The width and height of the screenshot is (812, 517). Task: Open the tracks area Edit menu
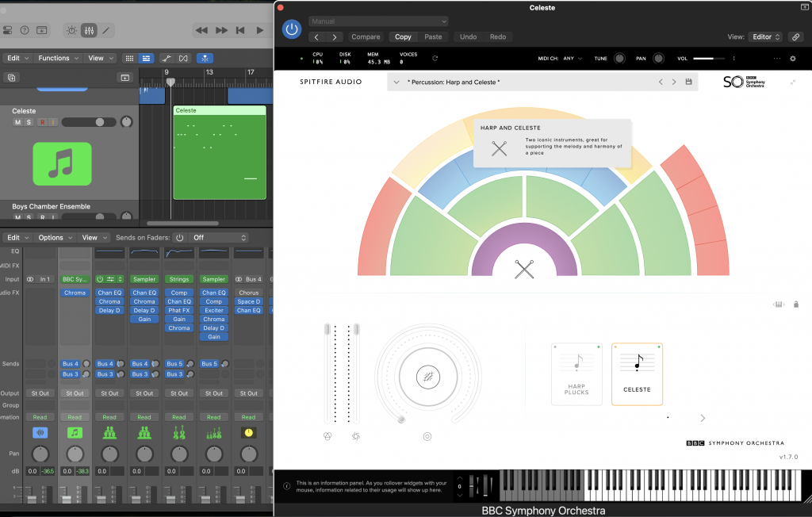pos(17,58)
